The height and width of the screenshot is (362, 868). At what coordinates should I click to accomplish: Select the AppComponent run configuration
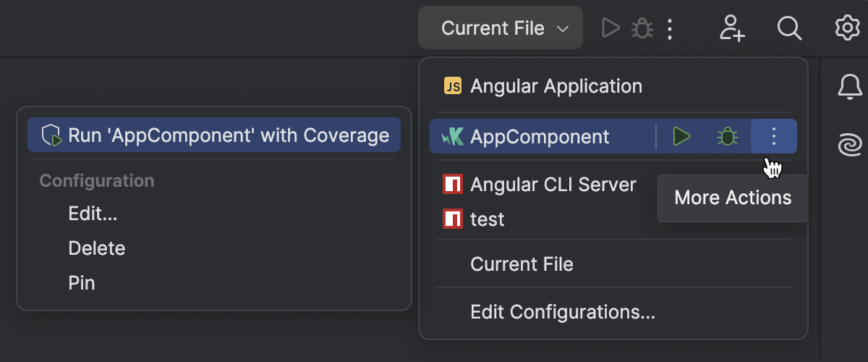tap(540, 136)
